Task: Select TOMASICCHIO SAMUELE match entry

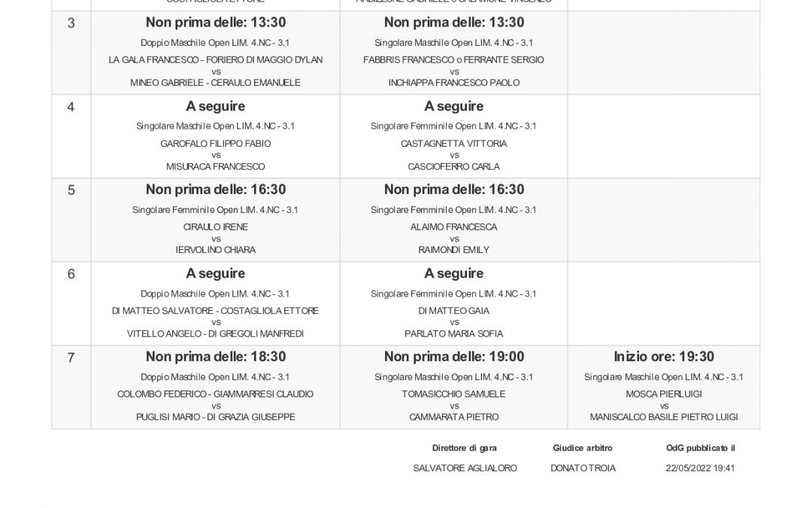Action: [x=453, y=394]
